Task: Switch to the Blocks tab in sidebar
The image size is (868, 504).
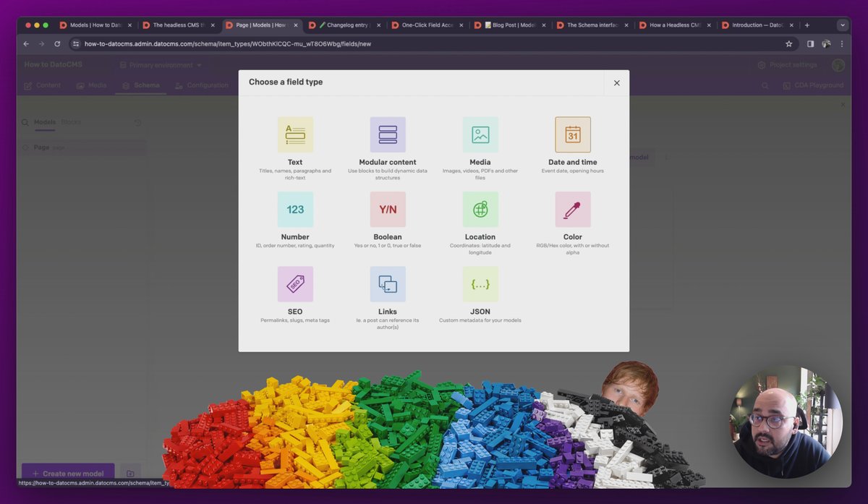Action: click(x=71, y=122)
